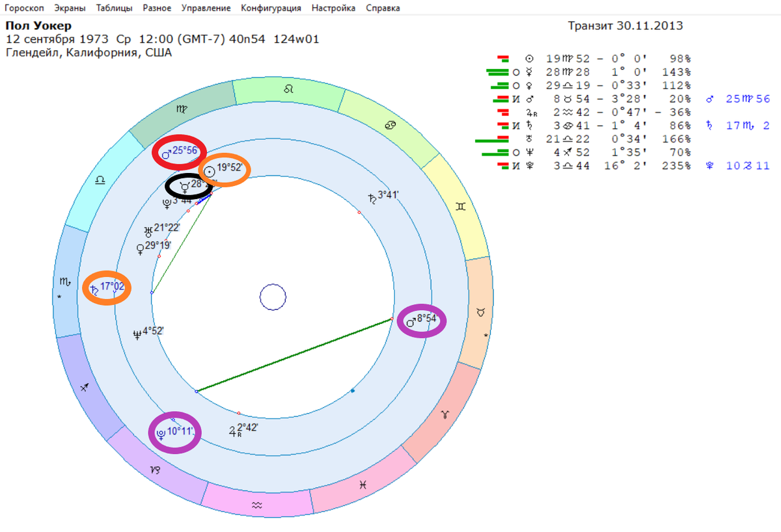This screenshot has height=532, width=781.
Task: Select the Aquarius sign segment on the wheel
Action: tap(258, 504)
